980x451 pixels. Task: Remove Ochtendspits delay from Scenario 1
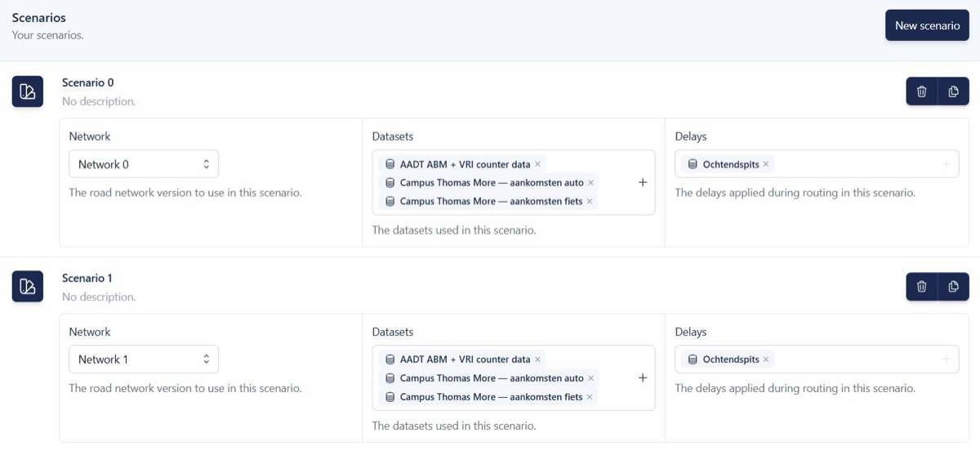tap(766, 359)
